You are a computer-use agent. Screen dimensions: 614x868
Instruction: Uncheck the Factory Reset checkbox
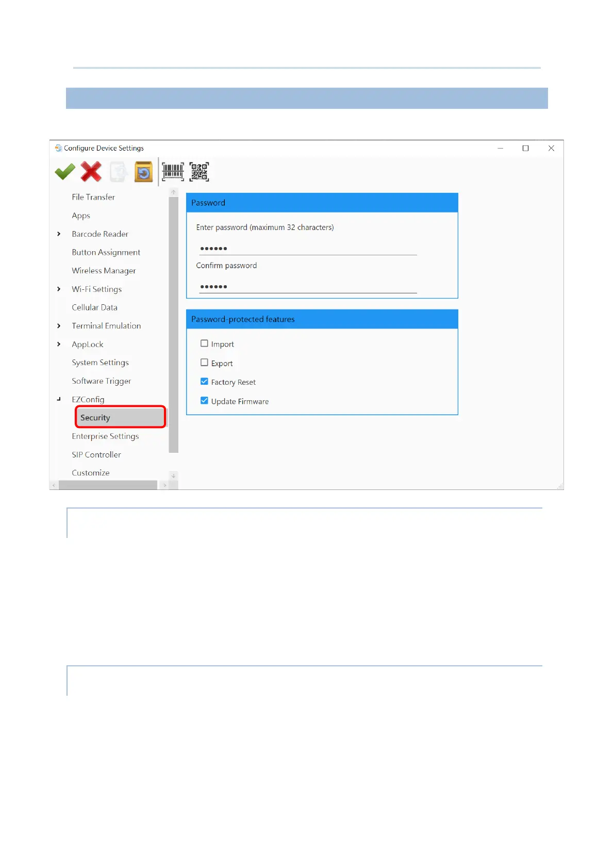click(204, 382)
